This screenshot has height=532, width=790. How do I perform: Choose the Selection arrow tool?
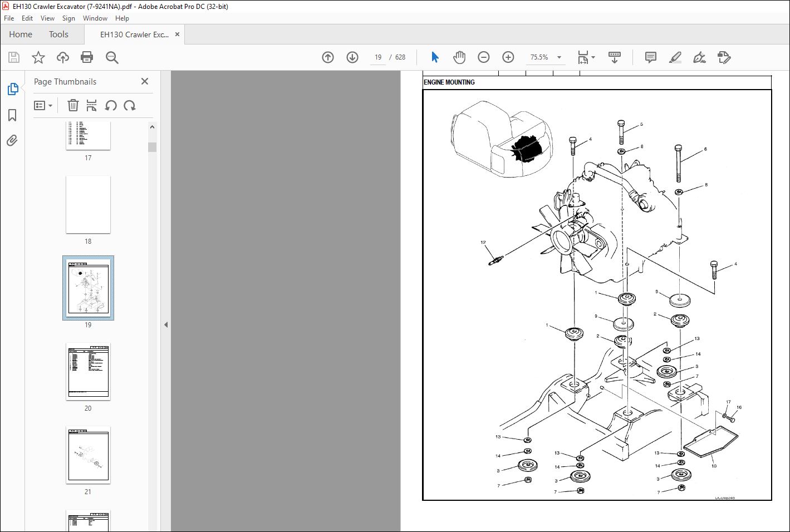(x=435, y=57)
